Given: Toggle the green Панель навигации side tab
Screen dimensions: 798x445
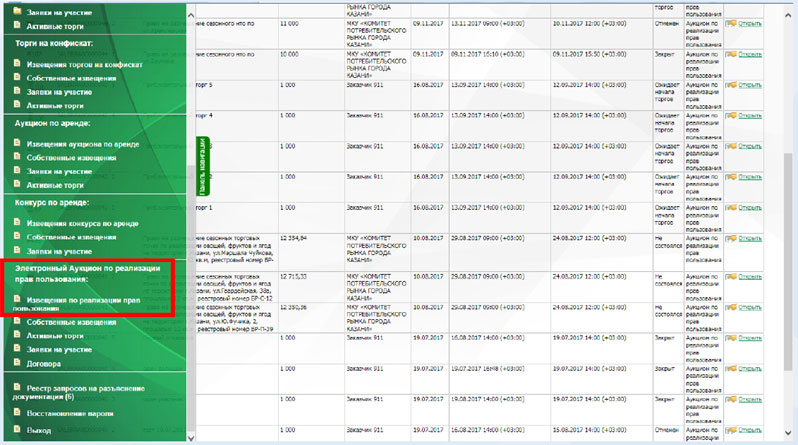Looking at the screenshot, I should [201, 166].
